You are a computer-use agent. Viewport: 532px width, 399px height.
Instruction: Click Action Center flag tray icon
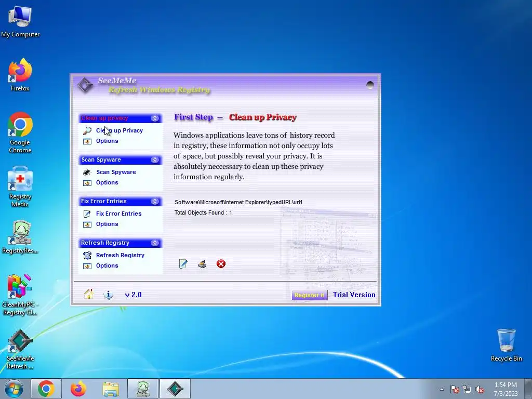coord(455,390)
